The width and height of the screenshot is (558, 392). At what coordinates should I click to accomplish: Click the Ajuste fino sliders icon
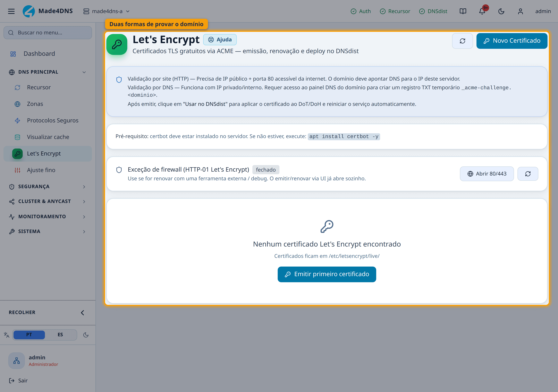(x=17, y=170)
